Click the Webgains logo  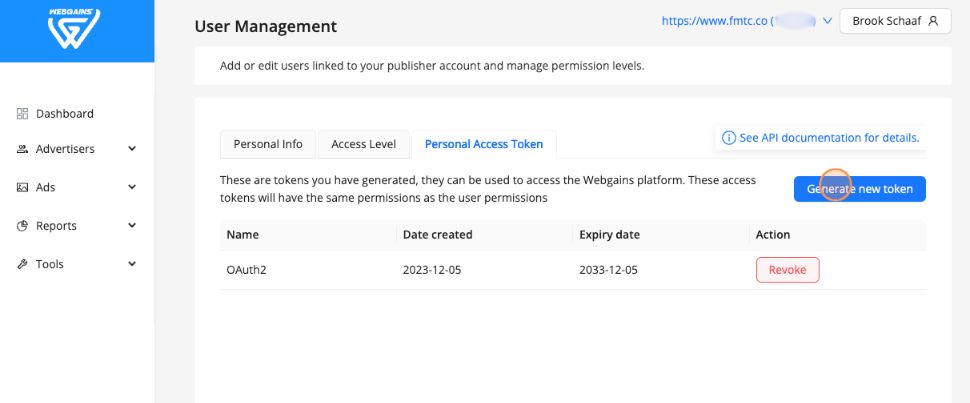click(74, 28)
